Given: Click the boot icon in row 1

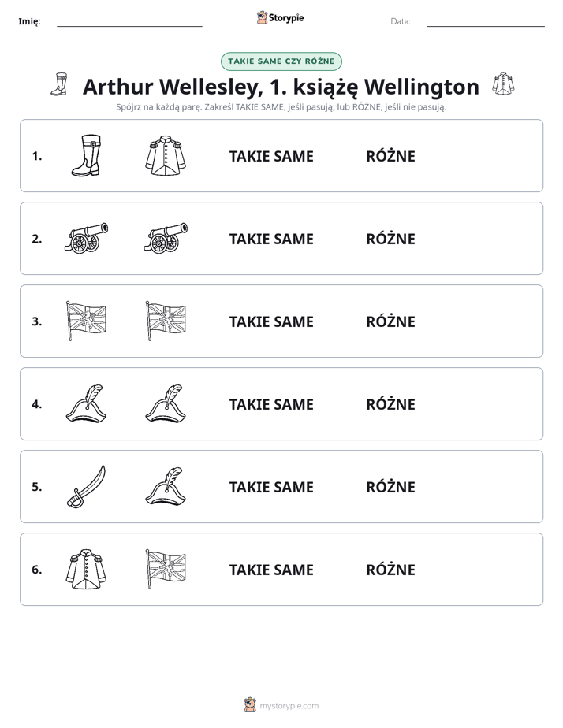Looking at the screenshot, I should (x=86, y=155).
